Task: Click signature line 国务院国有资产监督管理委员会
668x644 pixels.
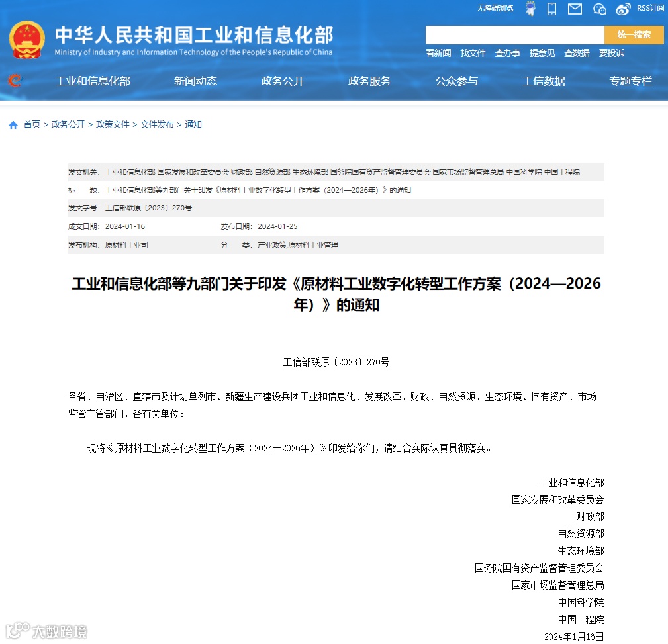Action: click(x=540, y=568)
